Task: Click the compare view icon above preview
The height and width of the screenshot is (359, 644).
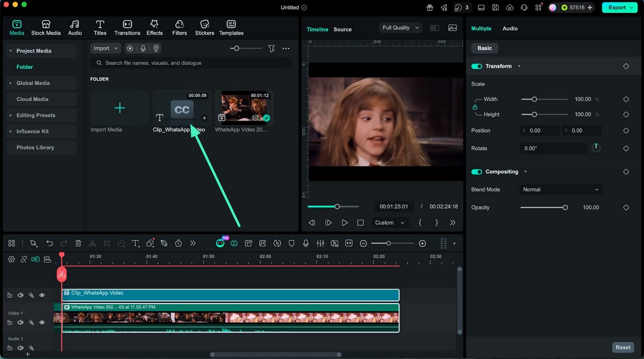Action: tap(434, 28)
